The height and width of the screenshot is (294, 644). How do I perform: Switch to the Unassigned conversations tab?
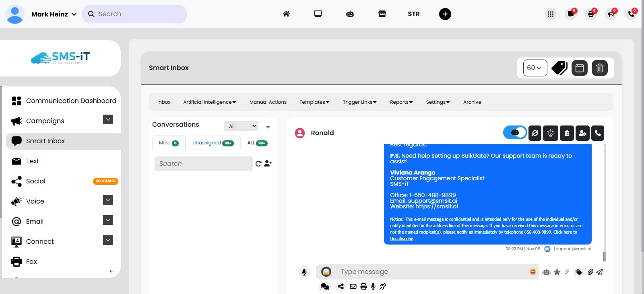pos(213,143)
